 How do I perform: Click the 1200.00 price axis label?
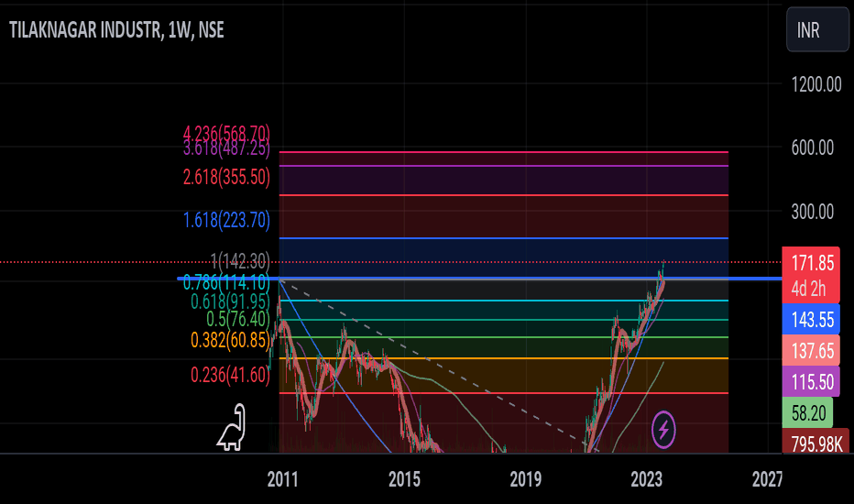coord(816,84)
